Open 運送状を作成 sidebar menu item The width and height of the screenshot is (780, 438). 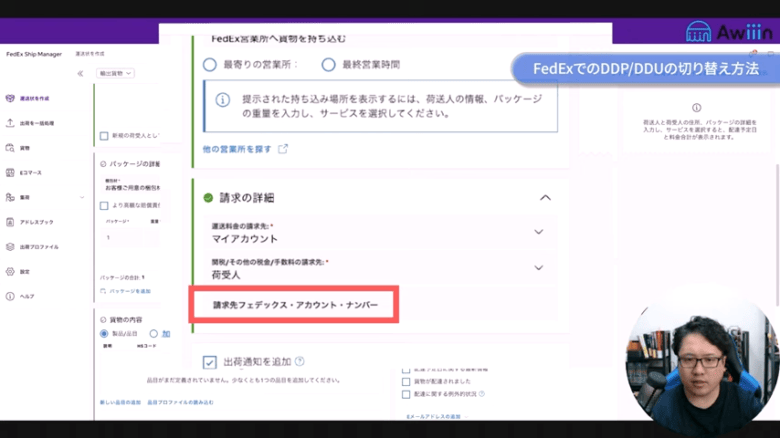click(34, 99)
